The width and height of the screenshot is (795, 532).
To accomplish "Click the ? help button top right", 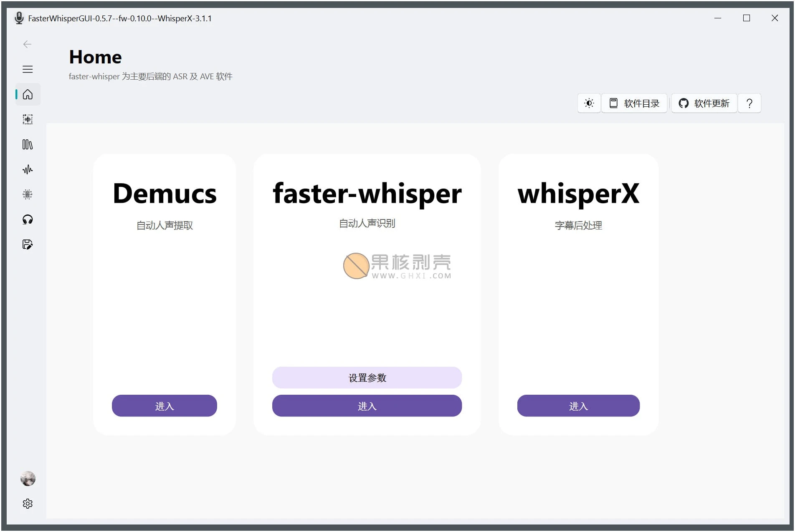I will click(x=749, y=103).
